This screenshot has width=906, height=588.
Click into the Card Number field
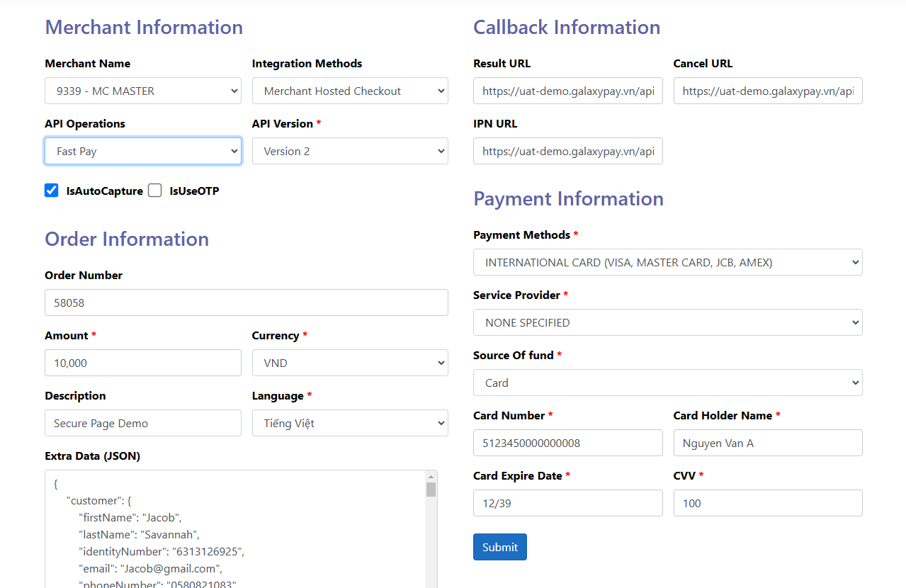tap(567, 443)
